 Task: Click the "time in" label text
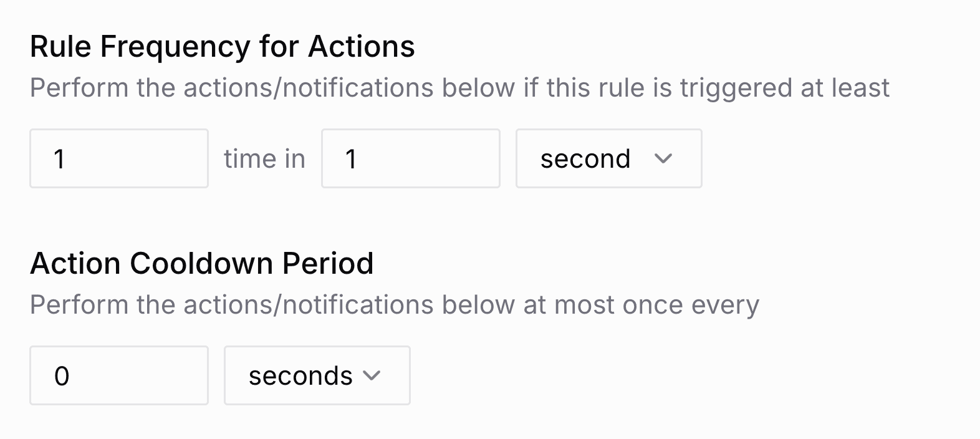pos(264,159)
